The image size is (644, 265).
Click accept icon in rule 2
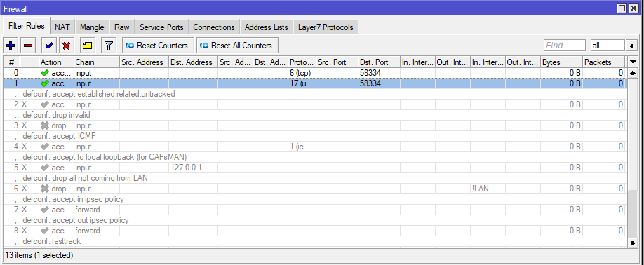coord(45,104)
